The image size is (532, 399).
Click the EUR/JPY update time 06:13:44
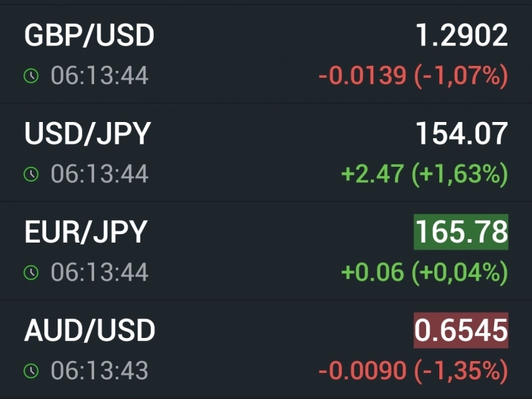pos(100,272)
